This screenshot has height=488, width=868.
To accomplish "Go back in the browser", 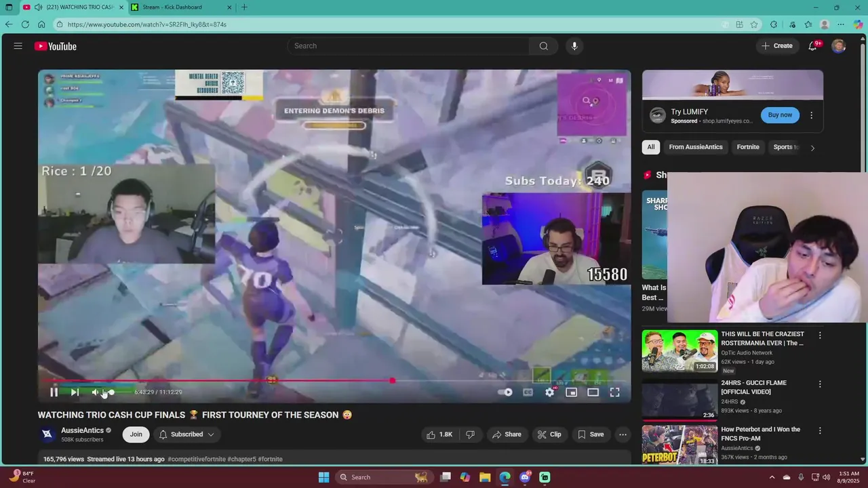I will point(9,24).
